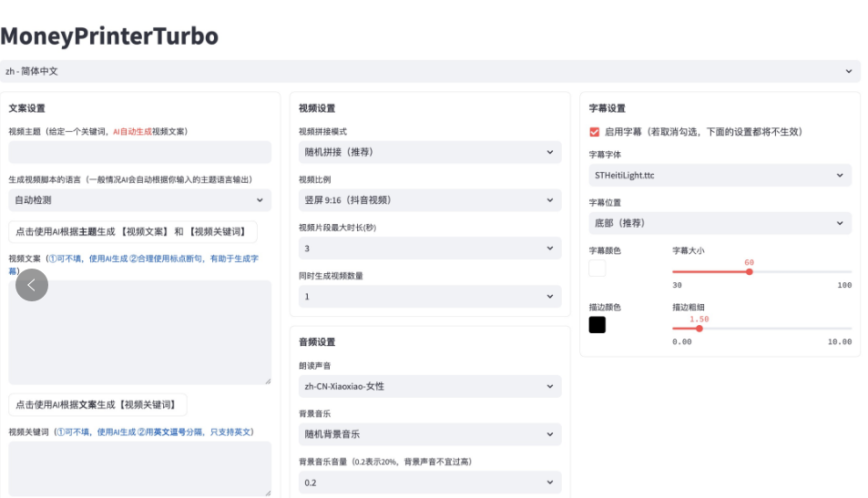Click the button generating 视频文案 and 视频关键词 from 主题
Screen dimensions: 868x498
(x=133, y=232)
